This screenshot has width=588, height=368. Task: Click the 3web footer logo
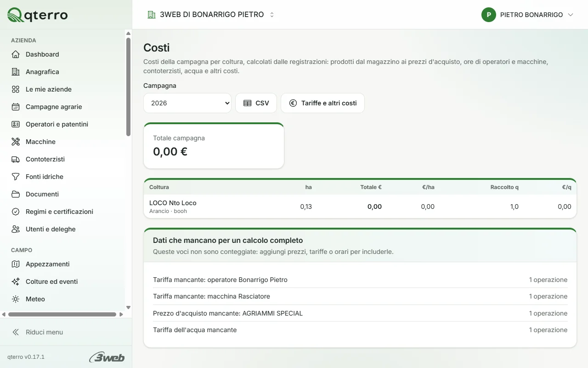click(107, 357)
